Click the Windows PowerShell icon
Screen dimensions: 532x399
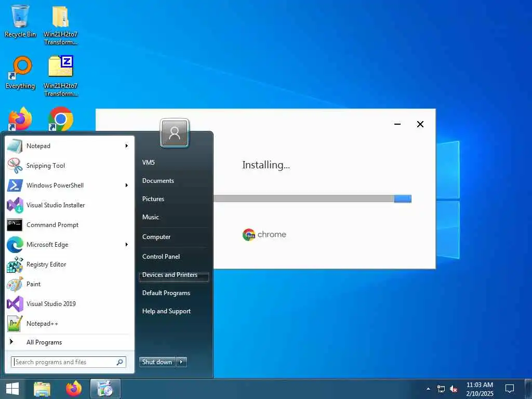click(x=15, y=185)
